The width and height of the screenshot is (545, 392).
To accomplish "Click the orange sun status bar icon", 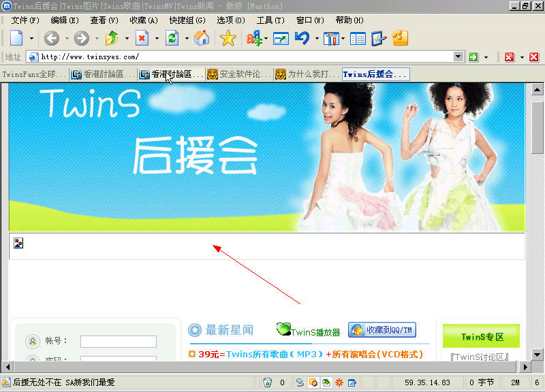I will coord(339,382).
